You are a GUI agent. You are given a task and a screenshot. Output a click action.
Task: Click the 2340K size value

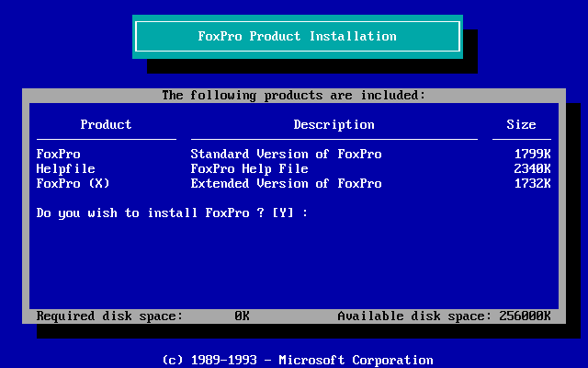533,169
